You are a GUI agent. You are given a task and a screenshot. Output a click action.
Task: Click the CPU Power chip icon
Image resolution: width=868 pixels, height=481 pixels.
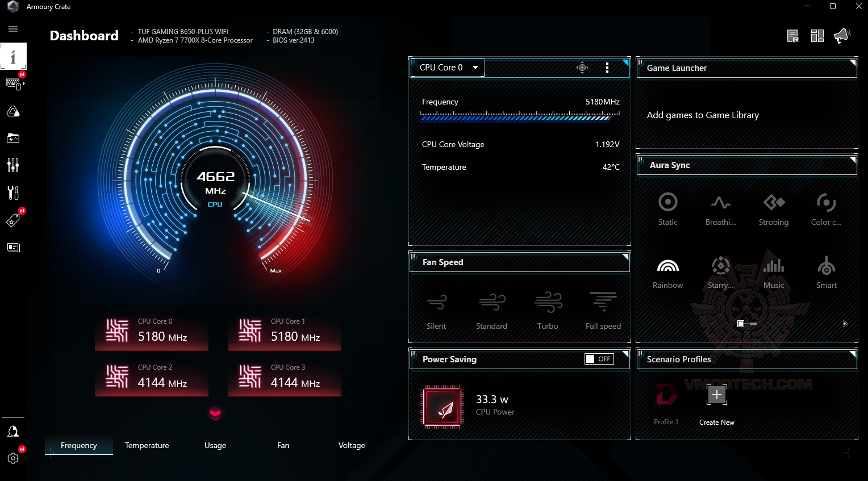tap(443, 406)
